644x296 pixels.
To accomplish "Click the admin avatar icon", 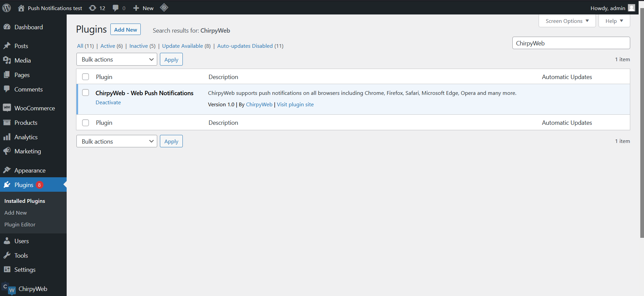I will point(632,8).
